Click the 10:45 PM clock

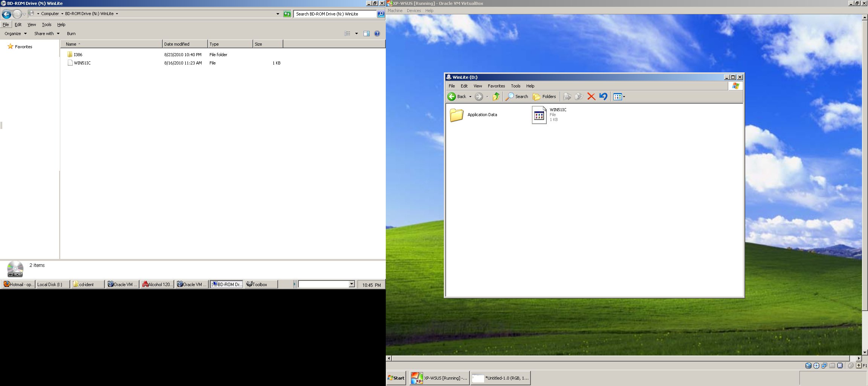371,285
